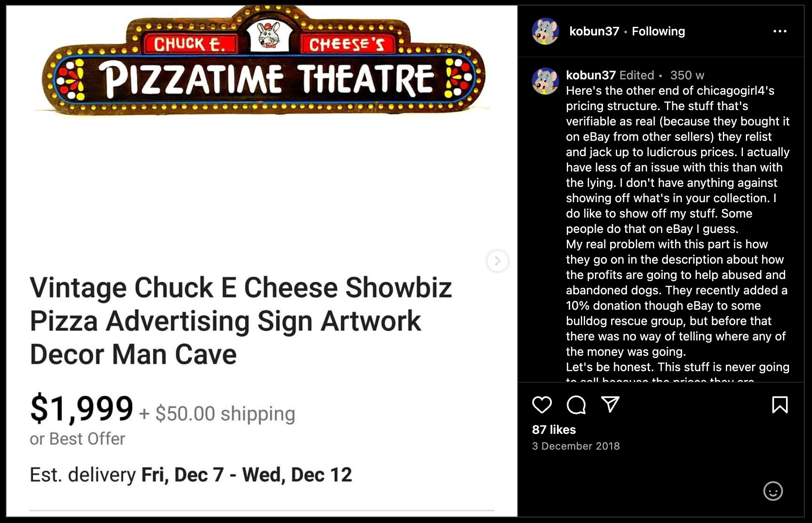Click the or Best Offer text

(x=77, y=439)
